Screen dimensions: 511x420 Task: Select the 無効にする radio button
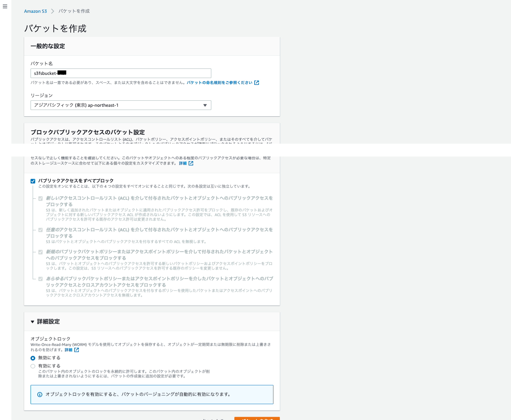[x=33, y=358]
